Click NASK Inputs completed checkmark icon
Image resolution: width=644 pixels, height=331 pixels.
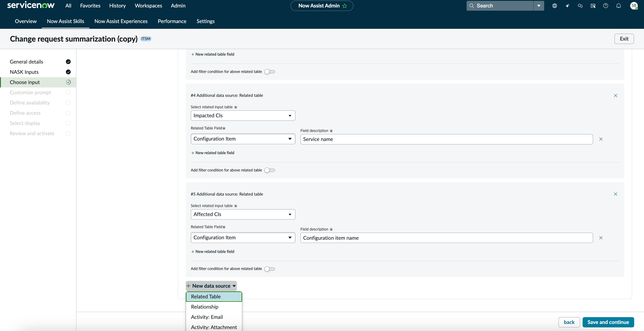tap(68, 72)
